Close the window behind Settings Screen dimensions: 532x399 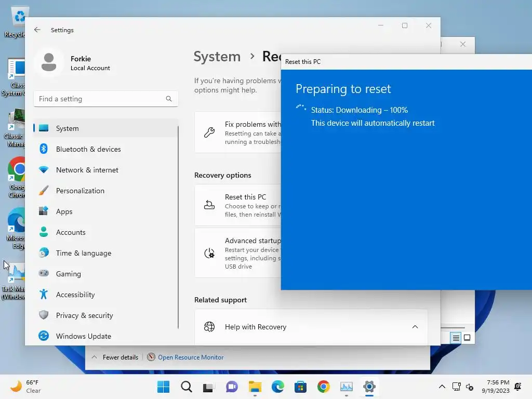(x=463, y=44)
